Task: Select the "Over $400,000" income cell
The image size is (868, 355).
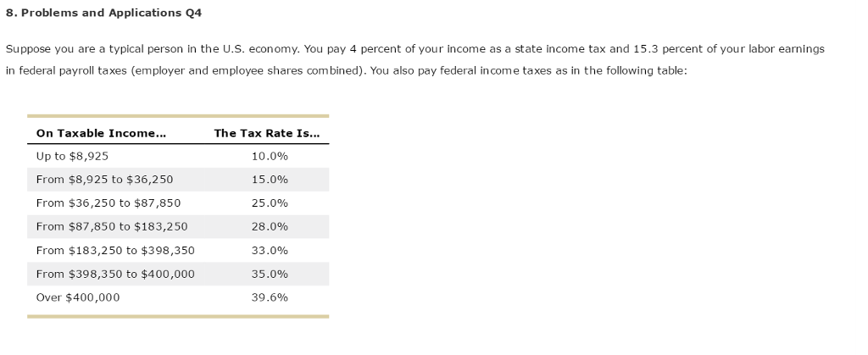Action: 78,297
